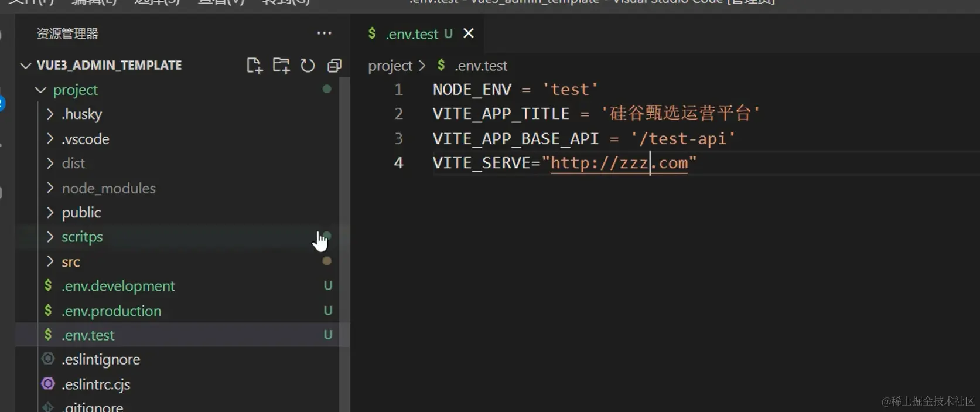
Task: Click the .eslintignore file icon
Action: pyautogui.click(x=48, y=359)
